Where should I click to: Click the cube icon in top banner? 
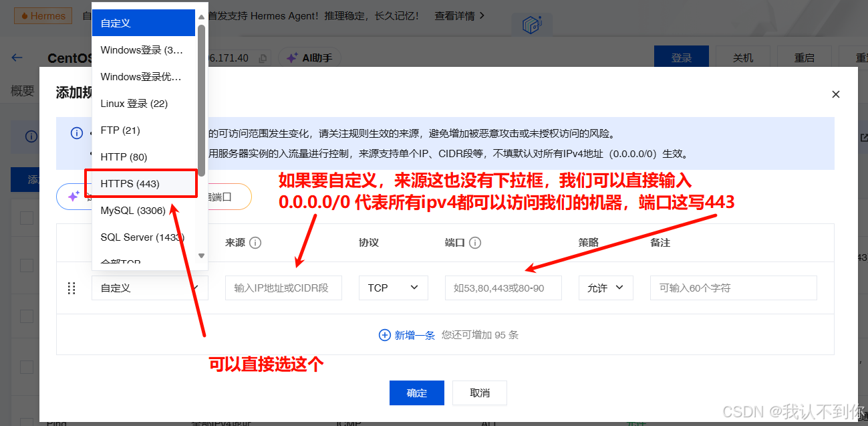tap(532, 25)
